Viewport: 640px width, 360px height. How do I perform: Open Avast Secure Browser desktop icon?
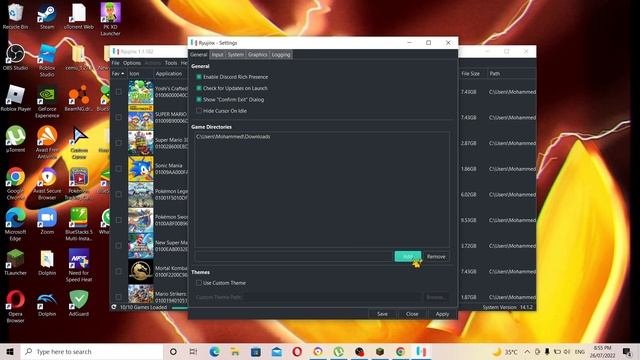coord(47,184)
